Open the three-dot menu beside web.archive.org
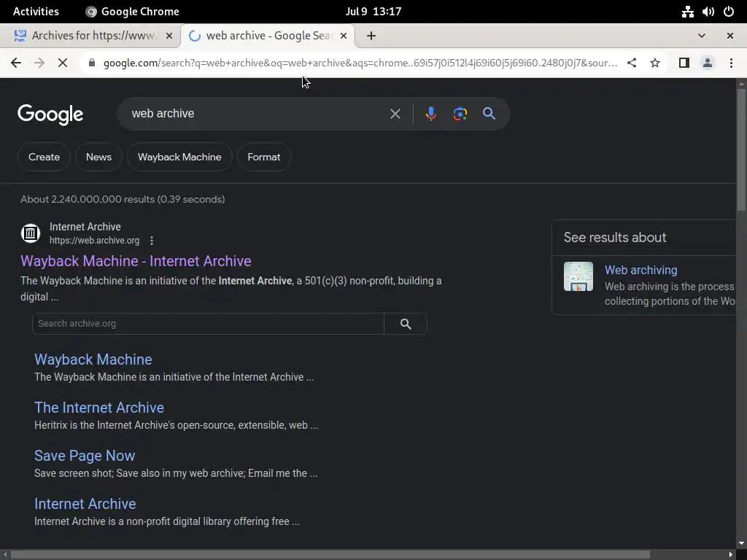The height and width of the screenshot is (560, 747). (x=152, y=241)
